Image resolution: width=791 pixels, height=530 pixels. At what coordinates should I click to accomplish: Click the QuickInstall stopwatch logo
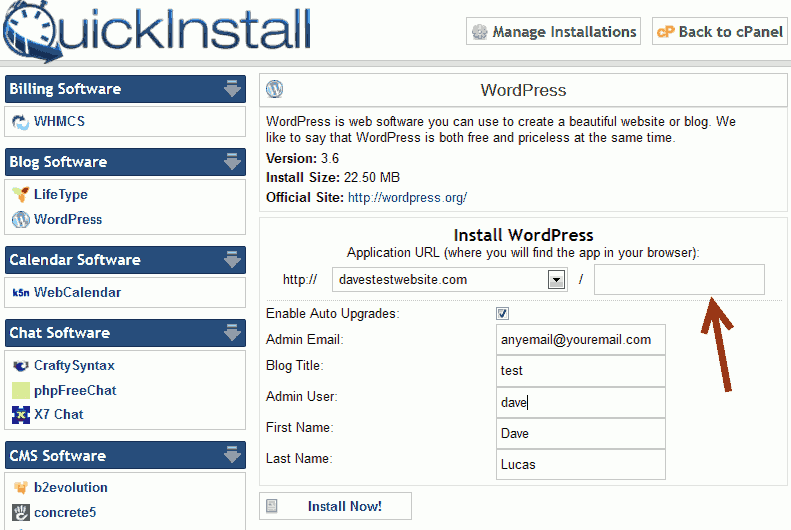click(x=31, y=31)
